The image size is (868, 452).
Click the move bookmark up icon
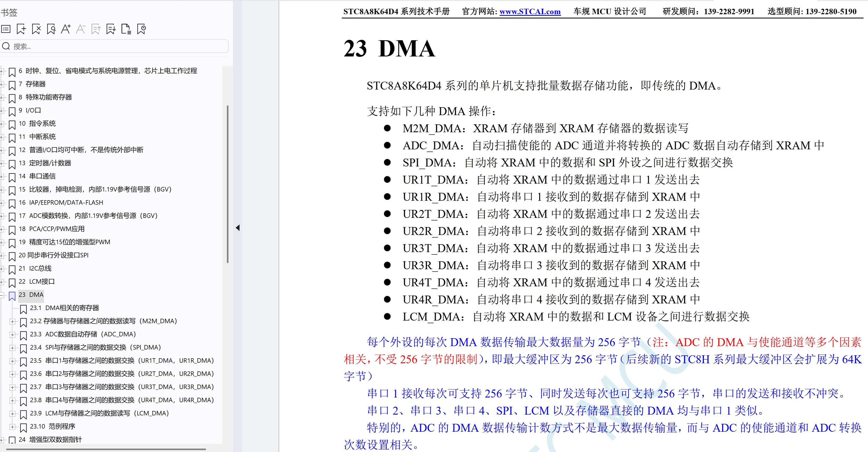96,29
